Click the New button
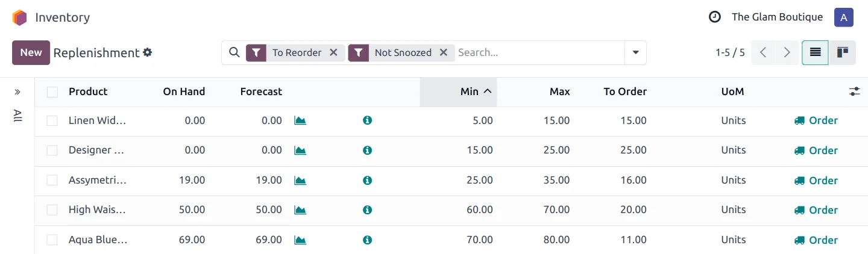Screen dimensions: 868x254 coord(31,52)
